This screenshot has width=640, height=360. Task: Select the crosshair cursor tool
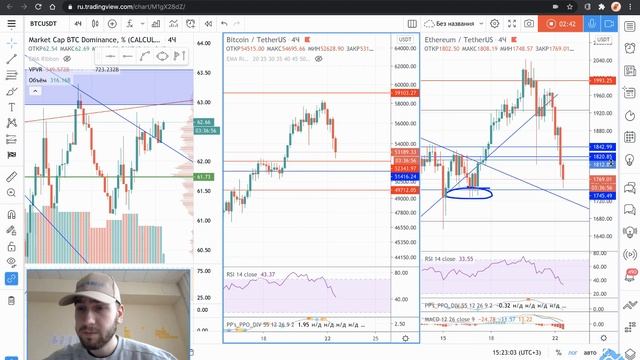pyautogui.click(x=11, y=42)
